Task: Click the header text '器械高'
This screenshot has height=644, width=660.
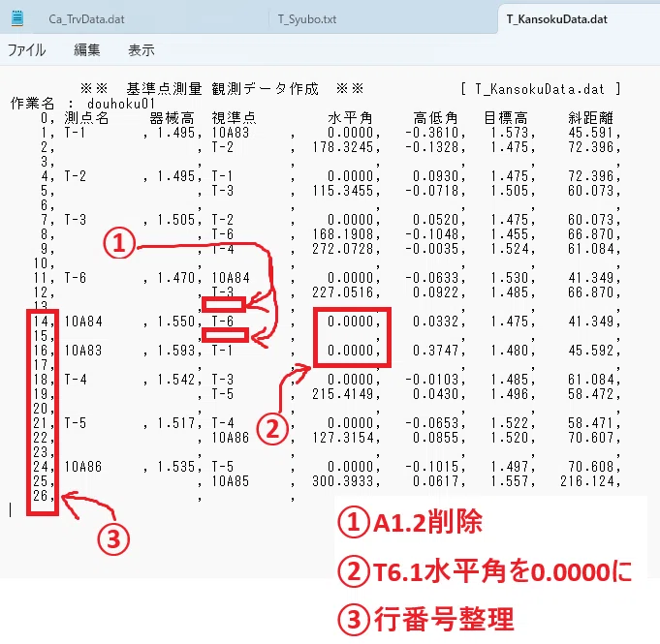Action: point(172,118)
